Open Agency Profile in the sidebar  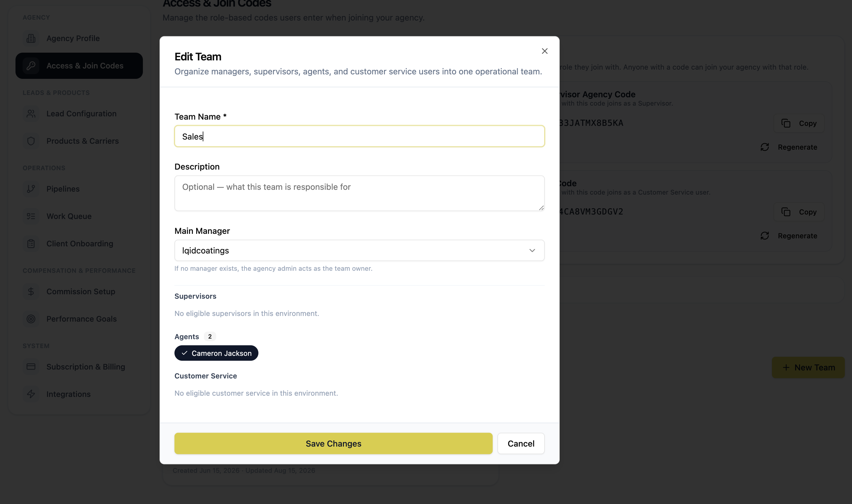point(79,38)
